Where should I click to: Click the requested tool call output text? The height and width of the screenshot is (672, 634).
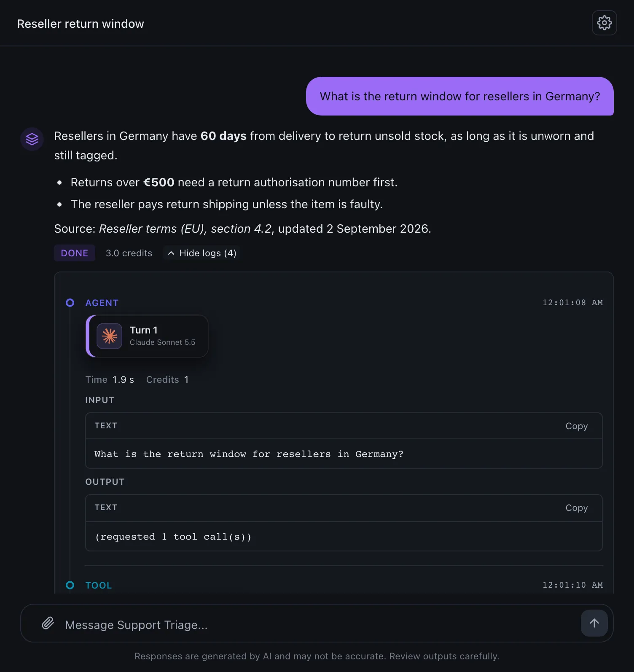(173, 537)
